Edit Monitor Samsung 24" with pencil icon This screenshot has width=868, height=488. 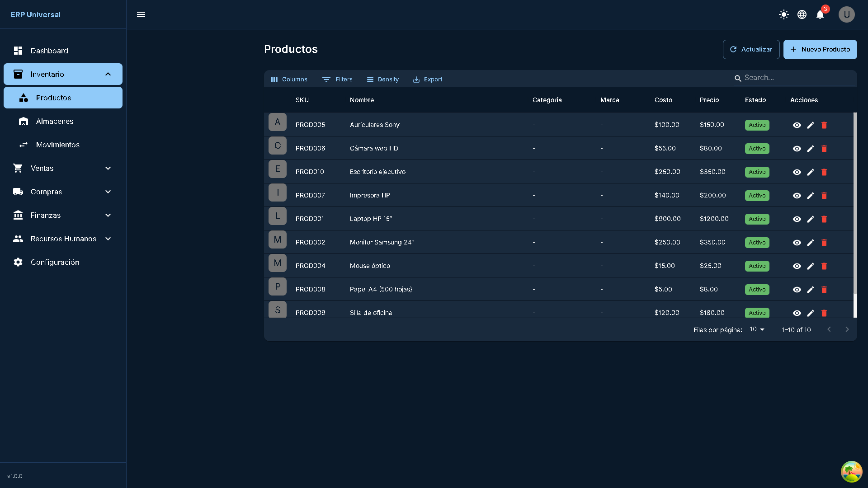tap(811, 243)
